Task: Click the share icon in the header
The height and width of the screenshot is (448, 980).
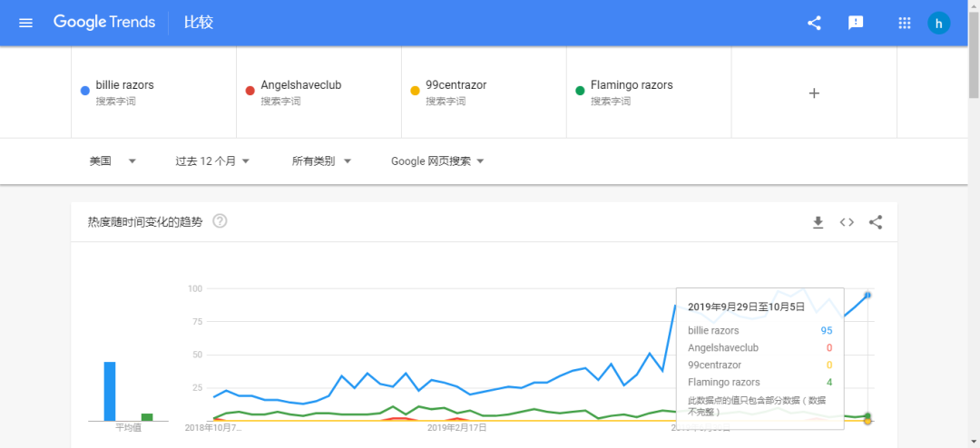Action: [814, 23]
